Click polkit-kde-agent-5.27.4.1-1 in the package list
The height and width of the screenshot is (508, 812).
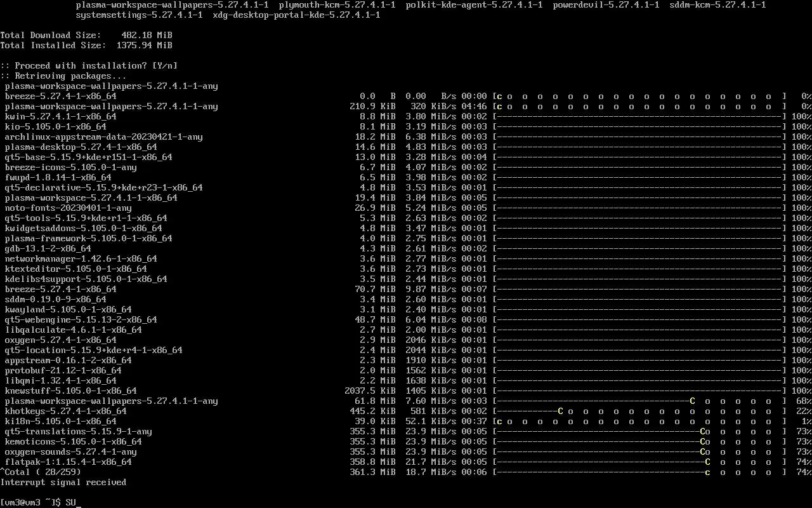point(475,5)
